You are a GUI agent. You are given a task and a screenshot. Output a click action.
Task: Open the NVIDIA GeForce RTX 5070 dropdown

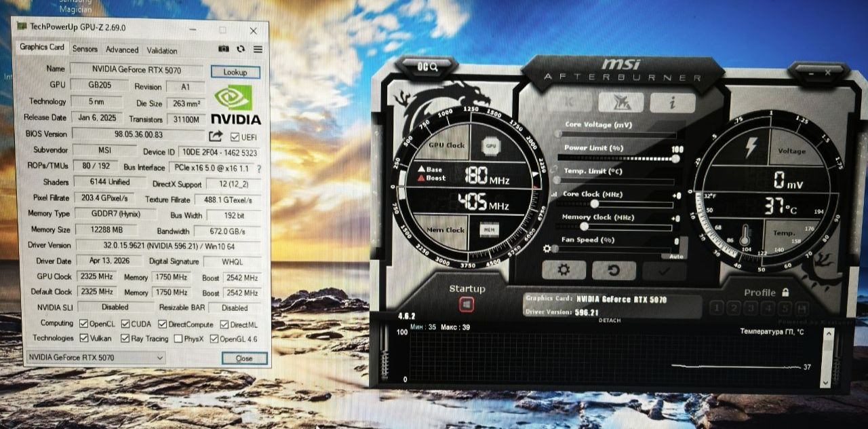(x=96, y=358)
